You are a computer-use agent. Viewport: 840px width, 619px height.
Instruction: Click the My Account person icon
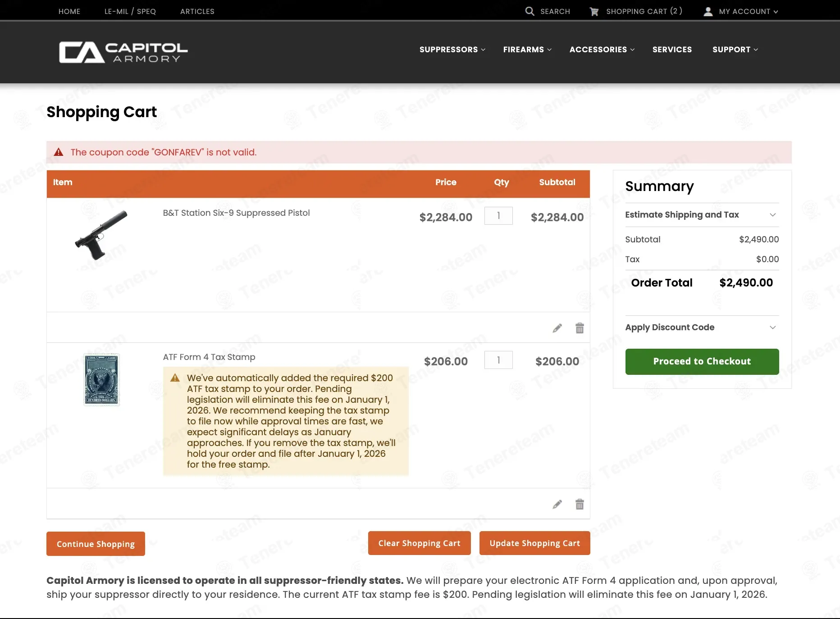708,12
